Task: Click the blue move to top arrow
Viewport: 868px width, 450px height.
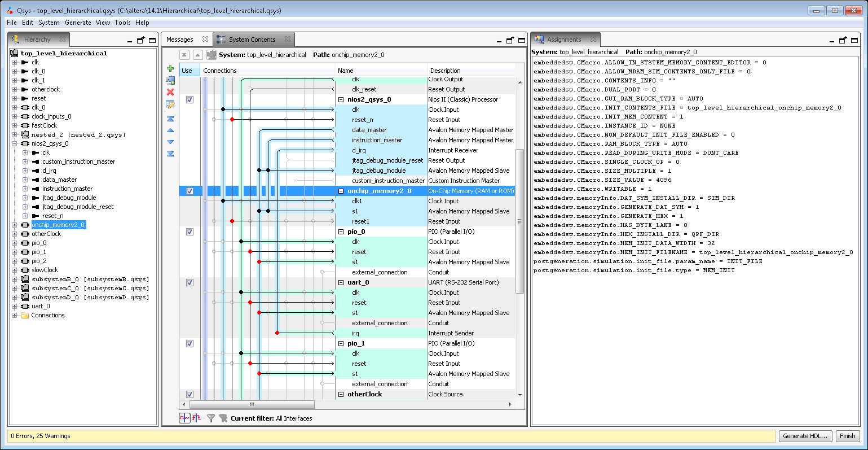Action: (x=170, y=119)
